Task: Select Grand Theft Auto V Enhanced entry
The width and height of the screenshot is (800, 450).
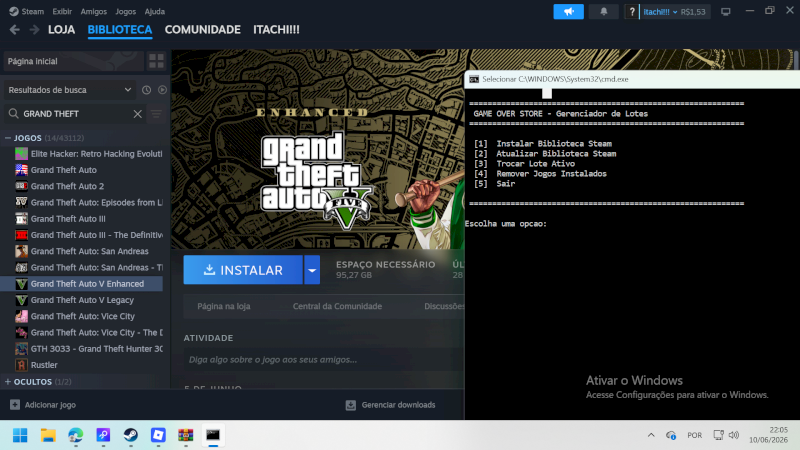Action: 82,284
